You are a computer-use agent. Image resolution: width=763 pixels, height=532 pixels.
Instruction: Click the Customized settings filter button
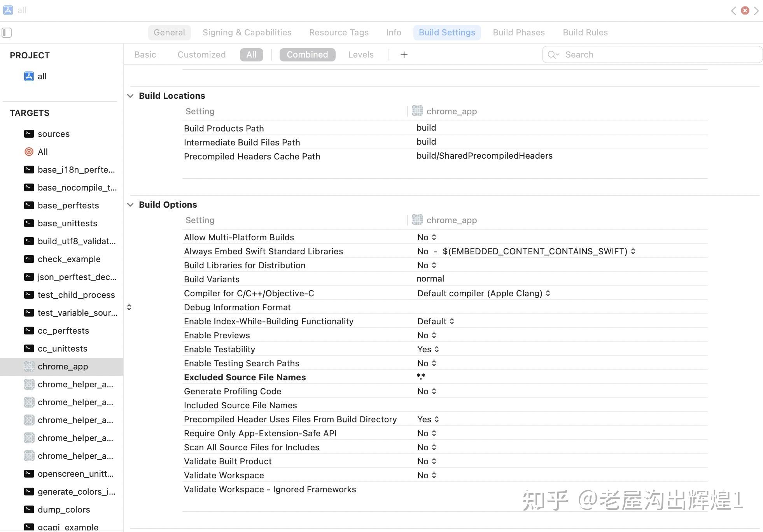(x=201, y=54)
